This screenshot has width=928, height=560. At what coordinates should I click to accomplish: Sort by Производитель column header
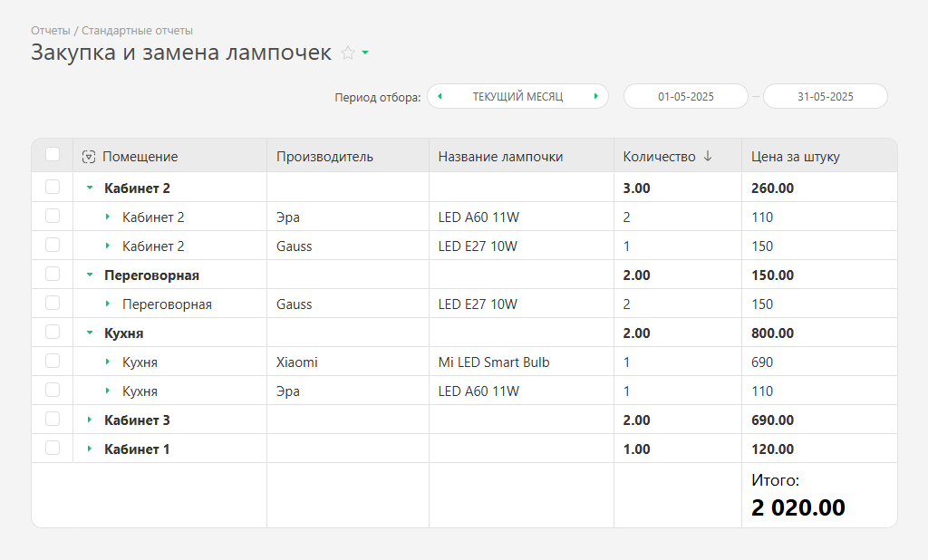(324, 157)
